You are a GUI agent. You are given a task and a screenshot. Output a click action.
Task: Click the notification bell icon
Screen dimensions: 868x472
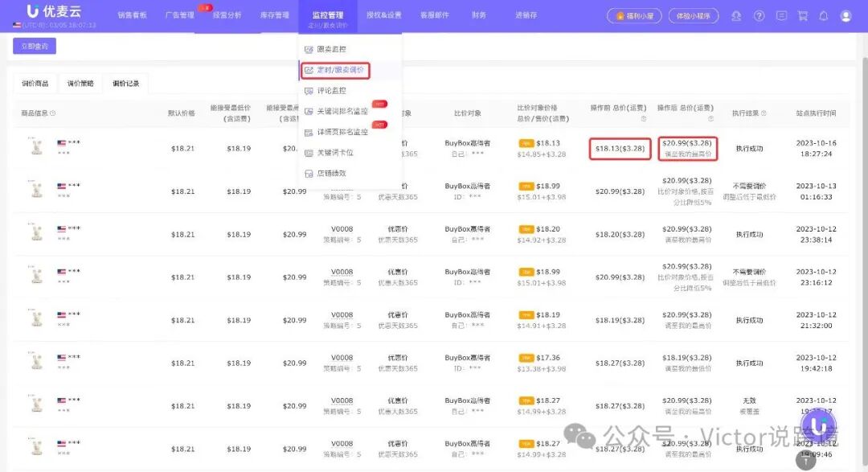point(825,15)
